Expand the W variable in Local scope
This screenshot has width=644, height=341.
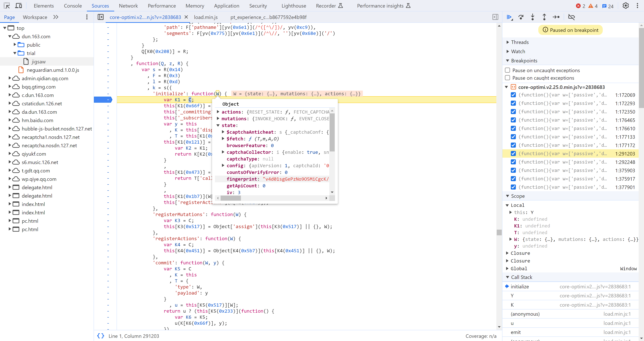[x=510, y=239]
